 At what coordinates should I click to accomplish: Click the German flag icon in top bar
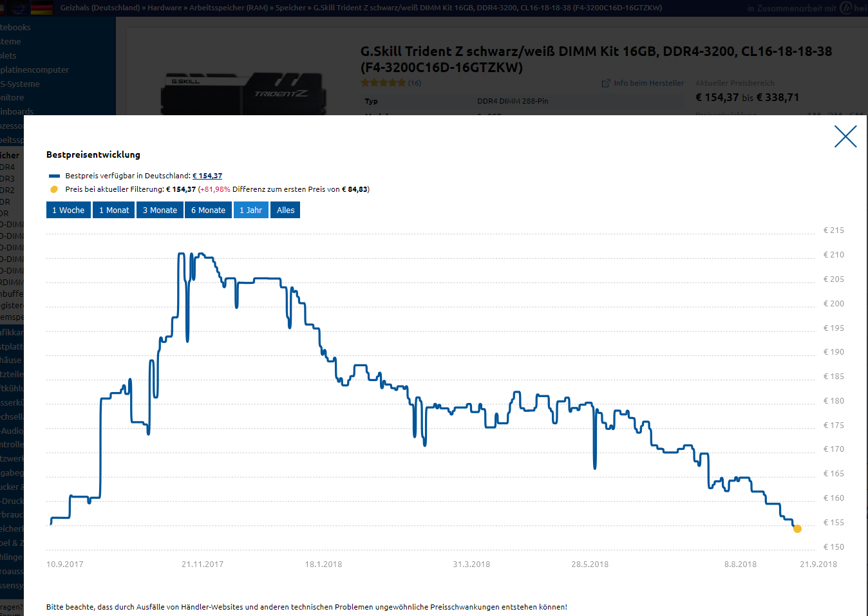[x=42, y=8]
